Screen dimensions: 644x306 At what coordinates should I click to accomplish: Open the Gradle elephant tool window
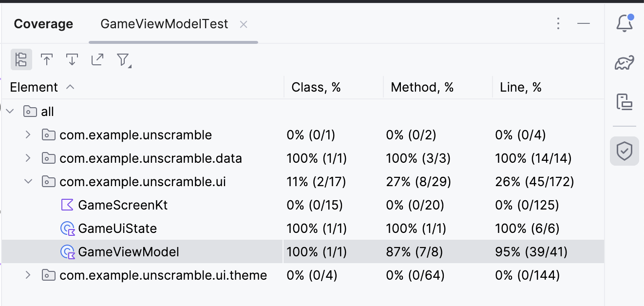click(x=625, y=63)
